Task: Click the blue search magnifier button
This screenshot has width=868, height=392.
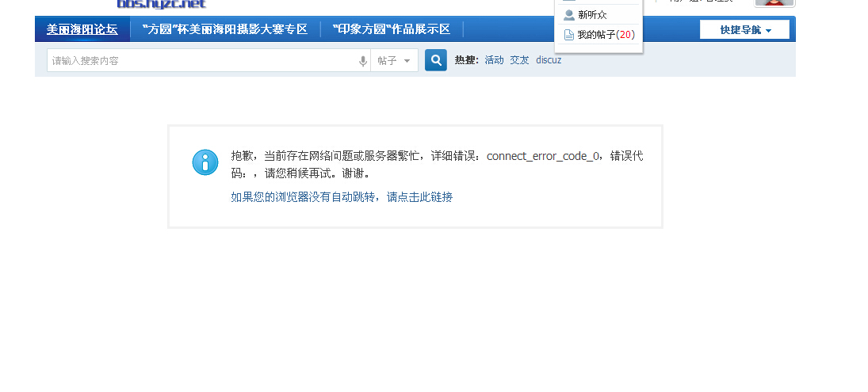Action: pos(436,60)
